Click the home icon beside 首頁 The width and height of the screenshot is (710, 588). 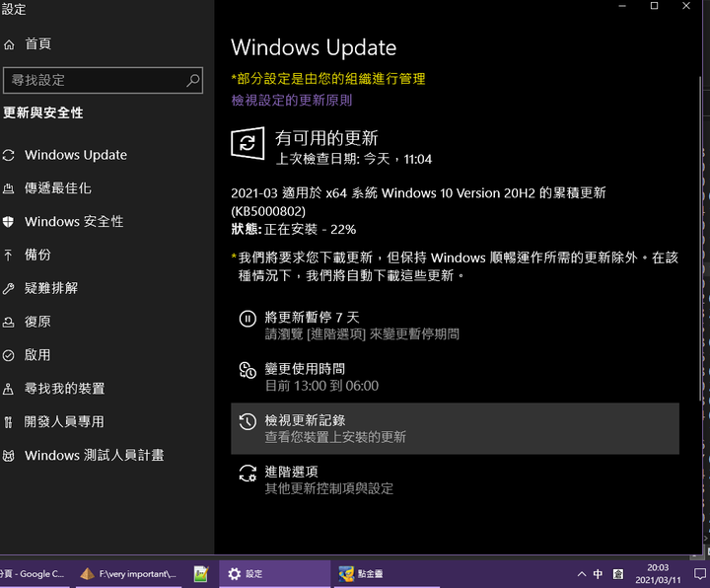point(9,44)
